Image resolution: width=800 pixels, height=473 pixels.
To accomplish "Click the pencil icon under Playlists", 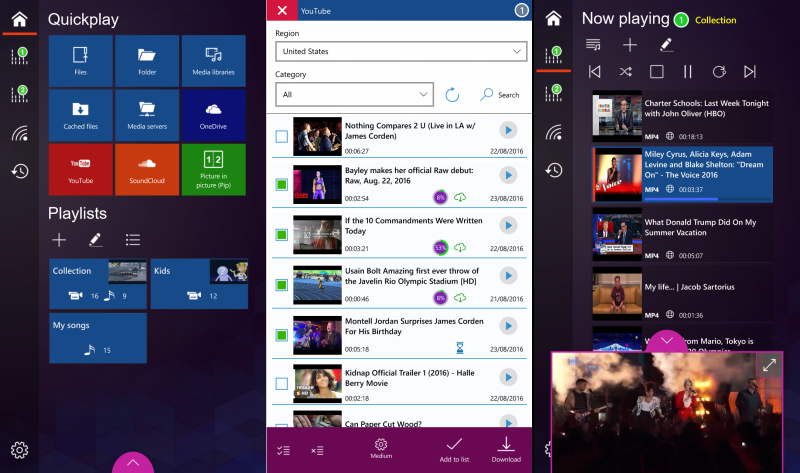I will pyautogui.click(x=95, y=240).
